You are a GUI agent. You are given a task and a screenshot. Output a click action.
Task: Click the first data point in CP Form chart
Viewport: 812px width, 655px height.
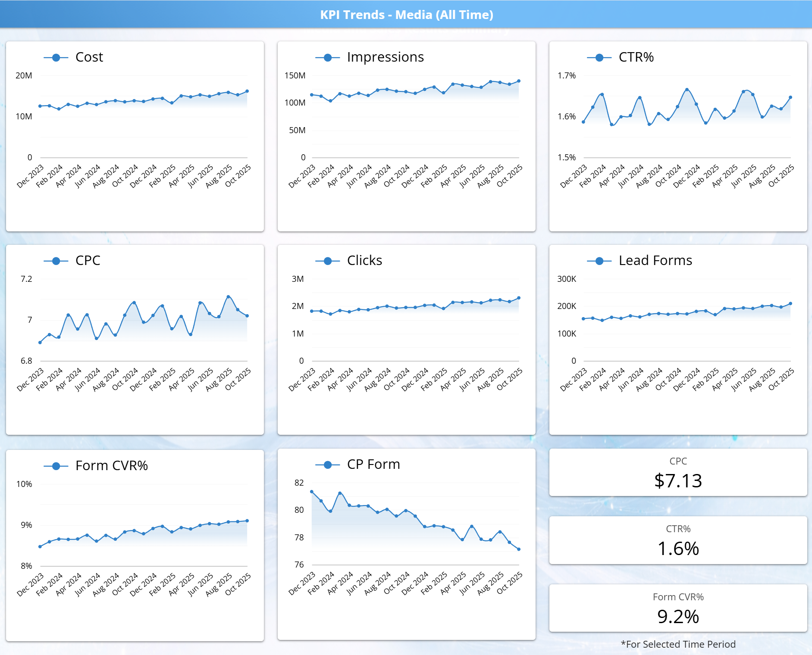coord(312,492)
